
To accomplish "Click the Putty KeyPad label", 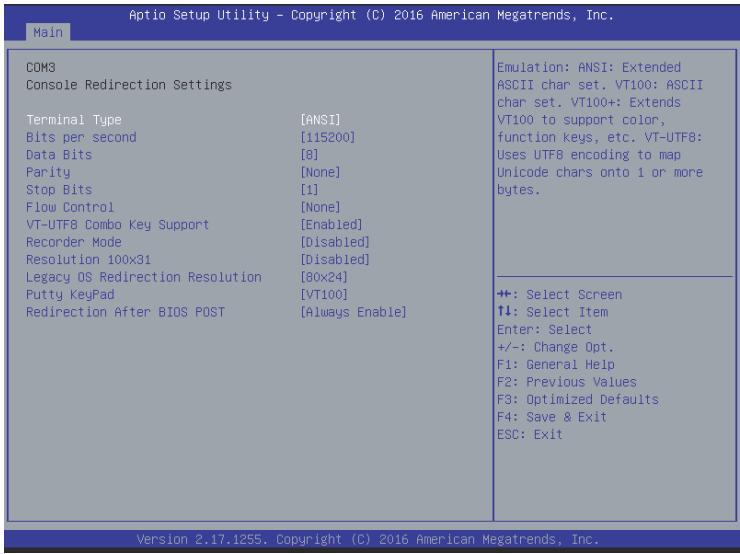I will pos(70,294).
